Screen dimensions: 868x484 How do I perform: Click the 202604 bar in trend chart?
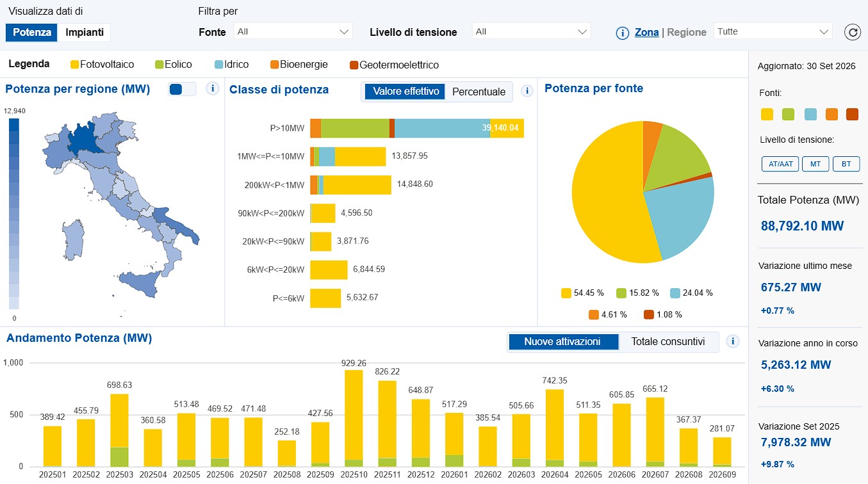(x=554, y=428)
